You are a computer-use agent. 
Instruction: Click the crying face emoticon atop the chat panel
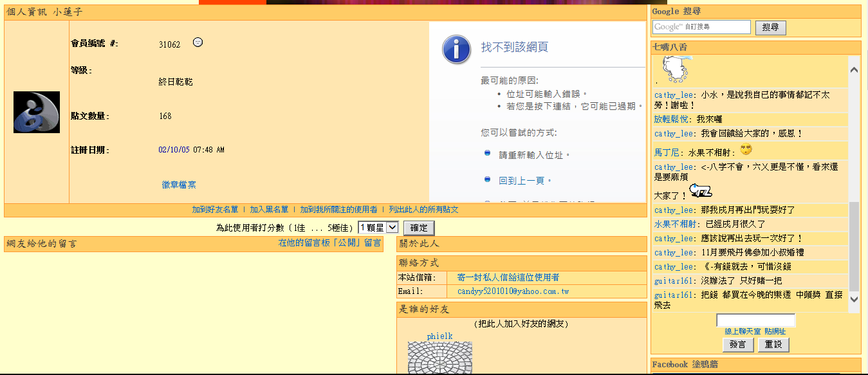674,68
